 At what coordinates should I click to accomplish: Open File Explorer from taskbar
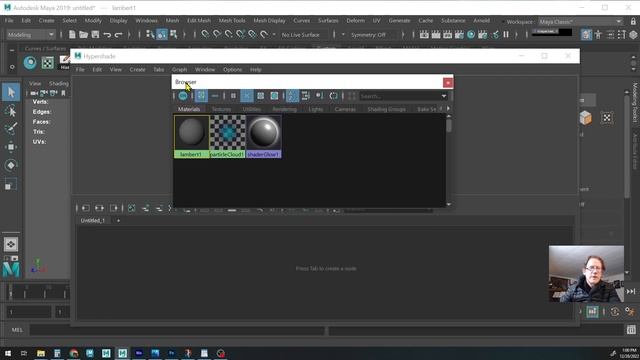(41, 353)
